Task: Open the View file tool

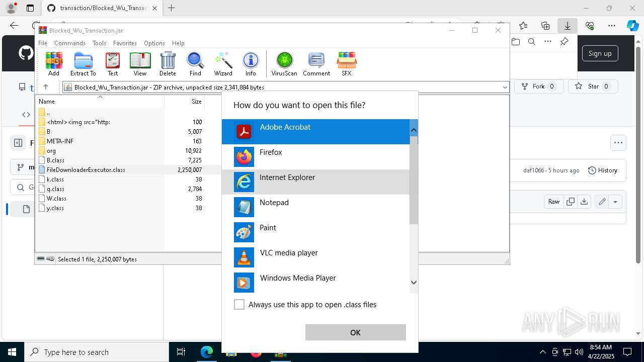Action: 140,64
